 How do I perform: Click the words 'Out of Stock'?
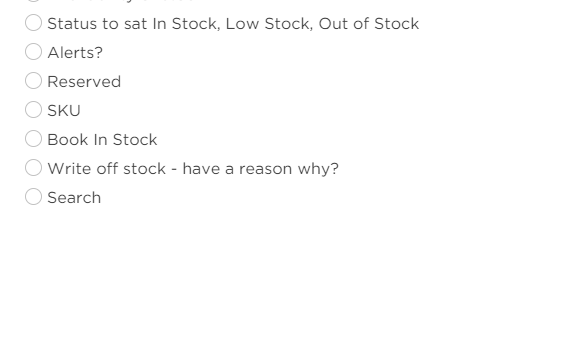tap(369, 24)
